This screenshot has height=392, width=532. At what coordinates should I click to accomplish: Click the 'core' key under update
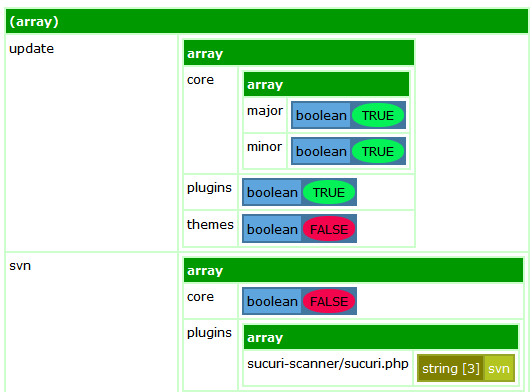click(200, 80)
